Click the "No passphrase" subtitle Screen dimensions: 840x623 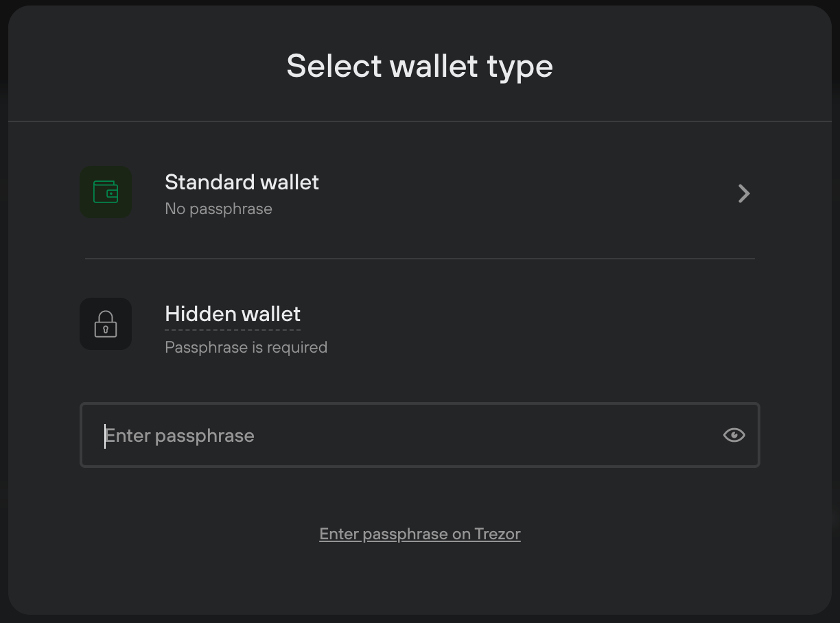click(218, 209)
